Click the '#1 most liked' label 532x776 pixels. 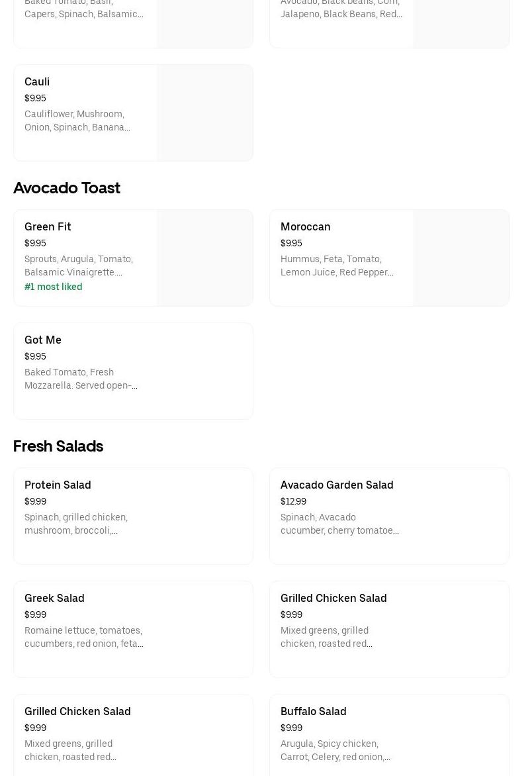coord(54,287)
